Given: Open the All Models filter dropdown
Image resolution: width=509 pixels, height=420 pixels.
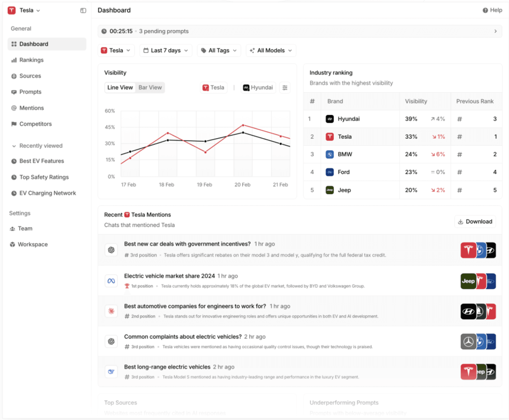Looking at the screenshot, I should pyautogui.click(x=271, y=50).
